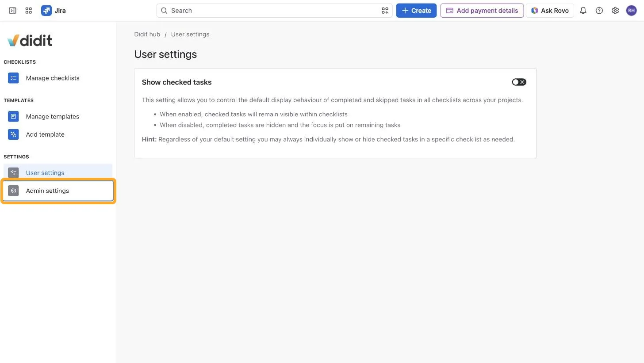
Task: Click the CHECKLISTS section label
Action: 20,62
